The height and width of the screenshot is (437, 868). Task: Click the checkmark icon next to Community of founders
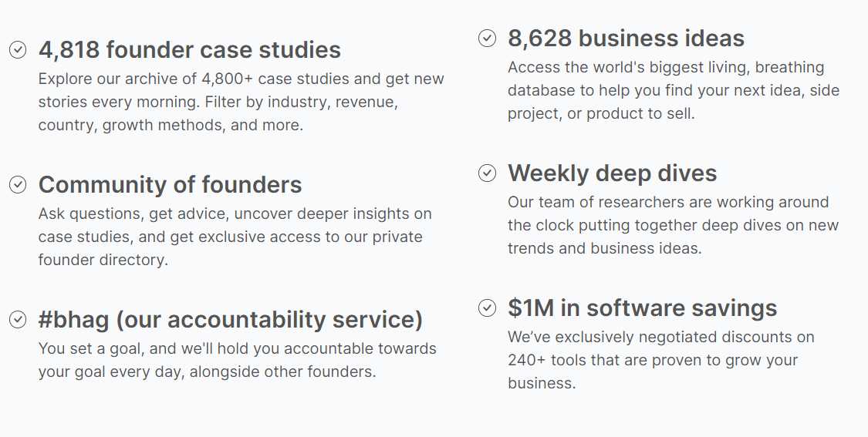(x=18, y=184)
